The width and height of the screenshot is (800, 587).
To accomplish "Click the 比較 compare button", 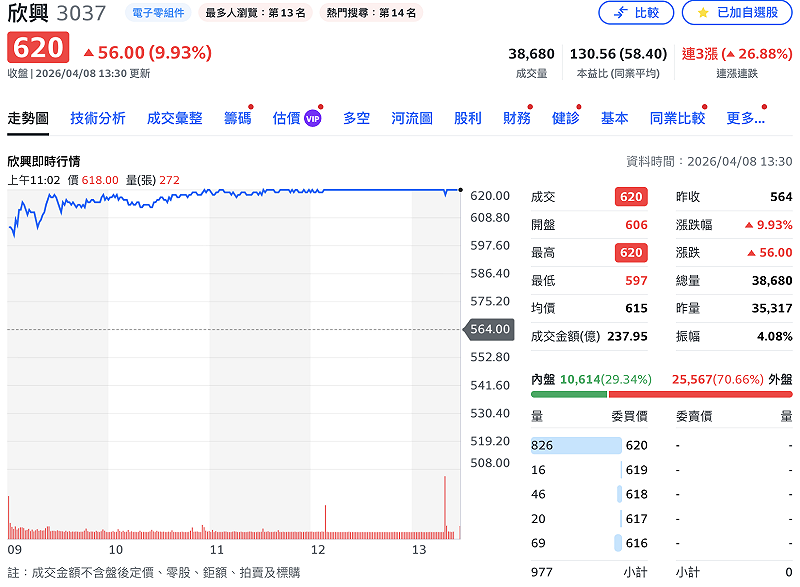I will click(x=636, y=13).
